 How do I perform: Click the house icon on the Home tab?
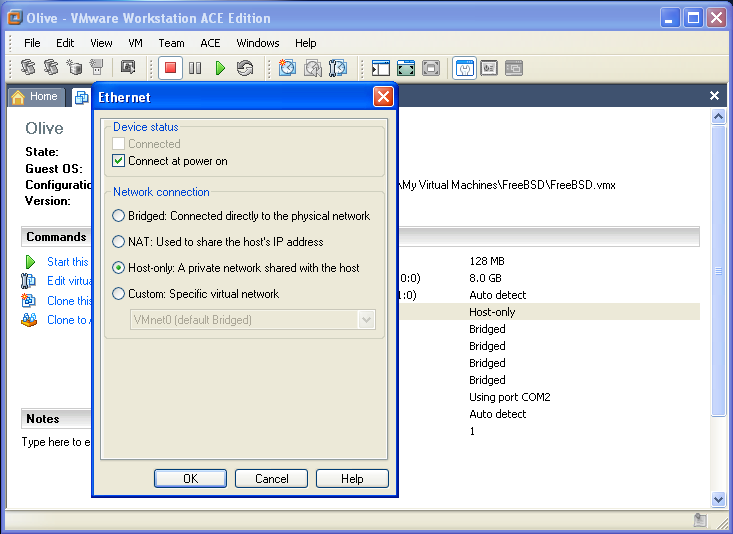[x=18, y=97]
